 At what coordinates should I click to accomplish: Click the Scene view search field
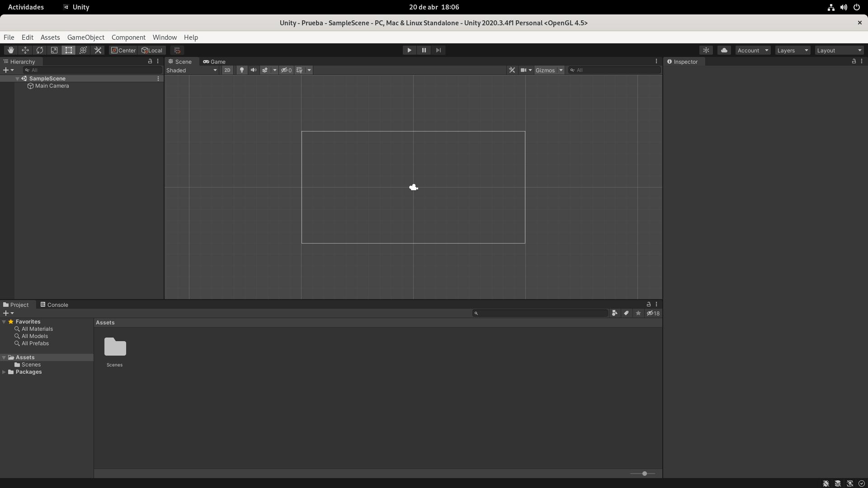click(x=614, y=70)
